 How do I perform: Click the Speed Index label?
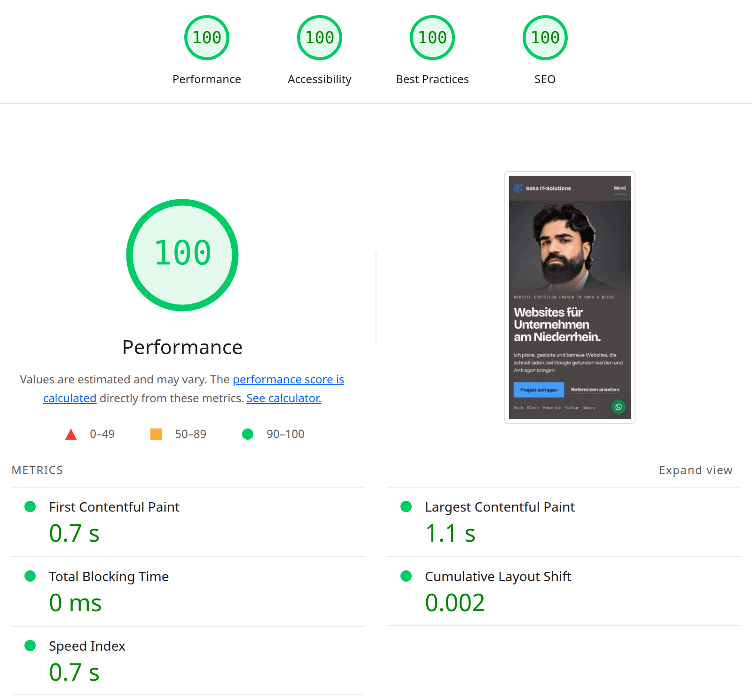pos(87,646)
